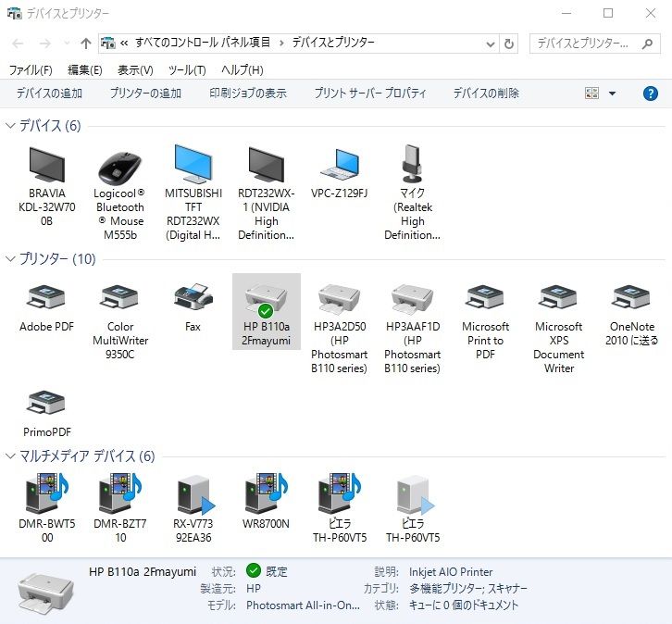Image resolution: width=672 pixels, height=624 pixels.
Task: Open the 表示(V) menu
Action: [135, 69]
